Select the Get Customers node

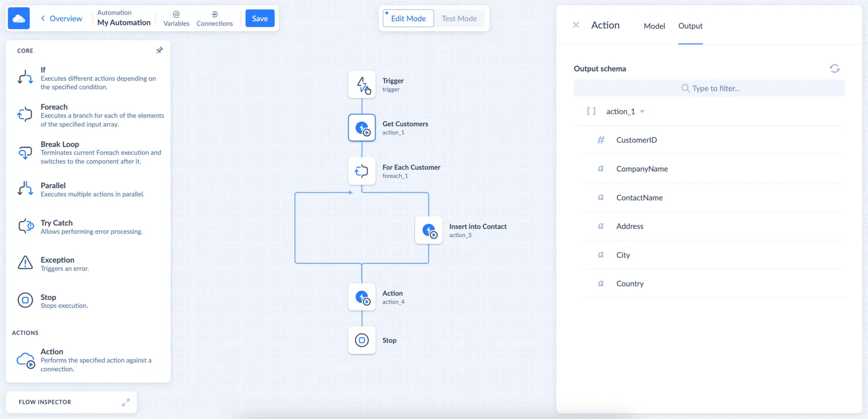point(362,128)
